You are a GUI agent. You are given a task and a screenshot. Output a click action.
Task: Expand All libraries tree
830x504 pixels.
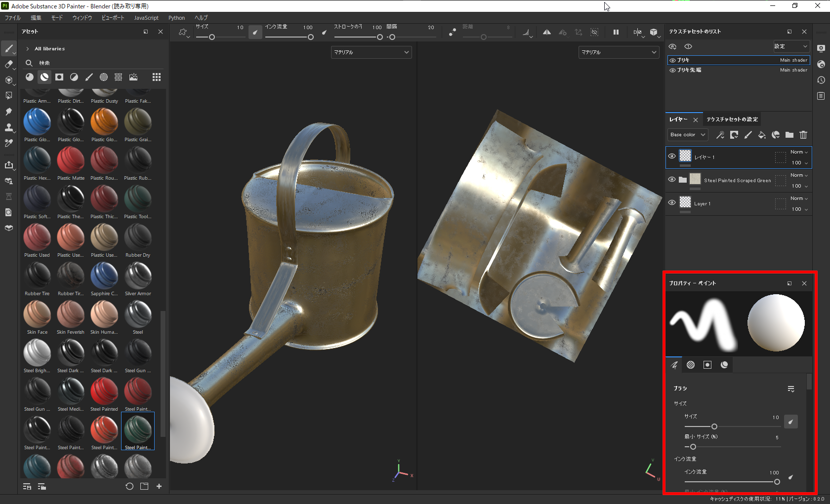[x=27, y=49]
